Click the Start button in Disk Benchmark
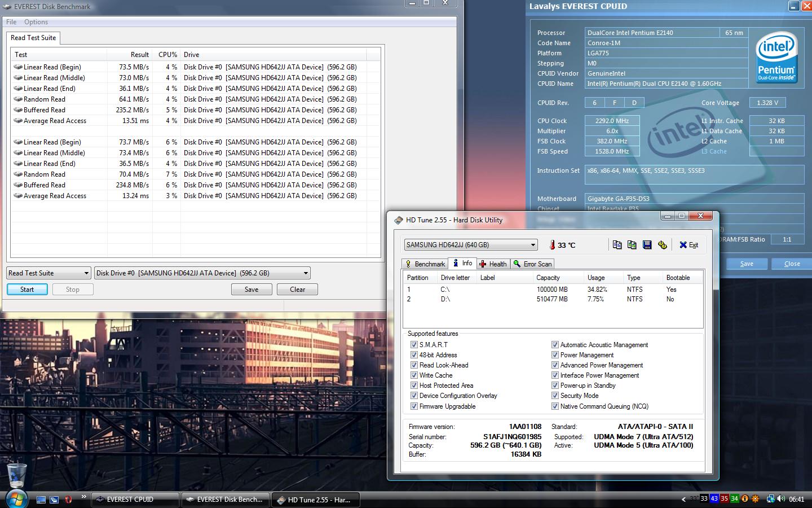This screenshot has height=508, width=812. (27, 289)
